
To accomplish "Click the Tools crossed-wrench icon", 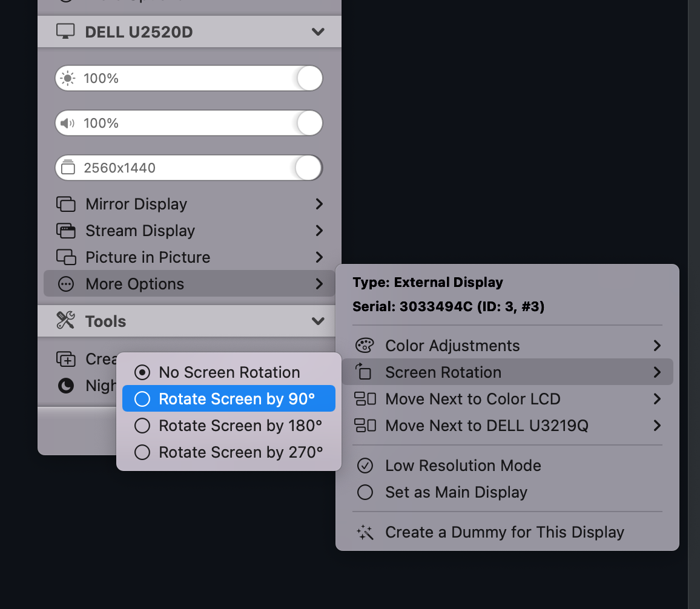I will [x=67, y=321].
